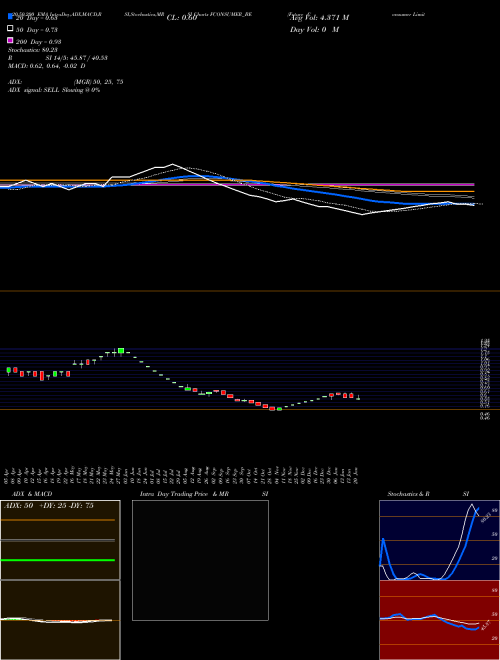Select the Day Vol 0 M label
Screen dimensions: 500x660
[314, 29]
